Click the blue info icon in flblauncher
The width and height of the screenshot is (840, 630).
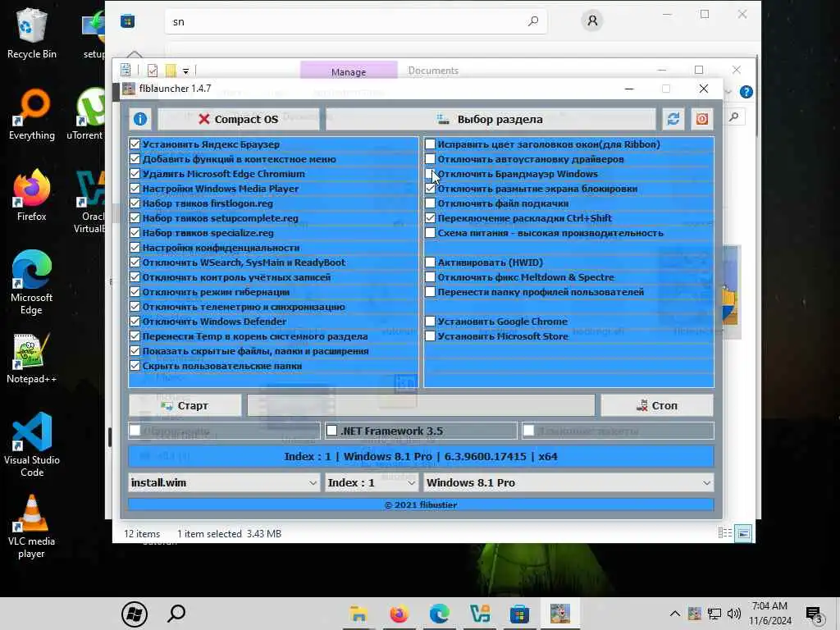(x=140, y=119)
